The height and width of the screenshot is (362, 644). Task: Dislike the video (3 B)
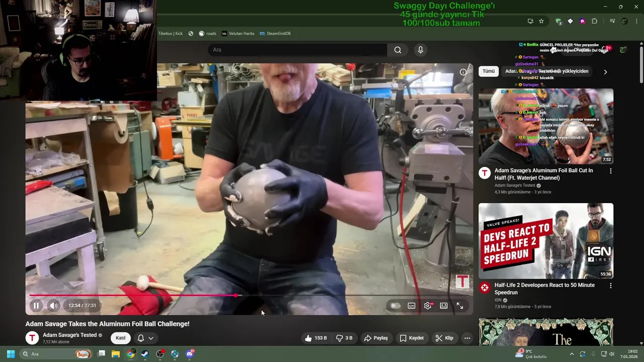pos(344,338)
